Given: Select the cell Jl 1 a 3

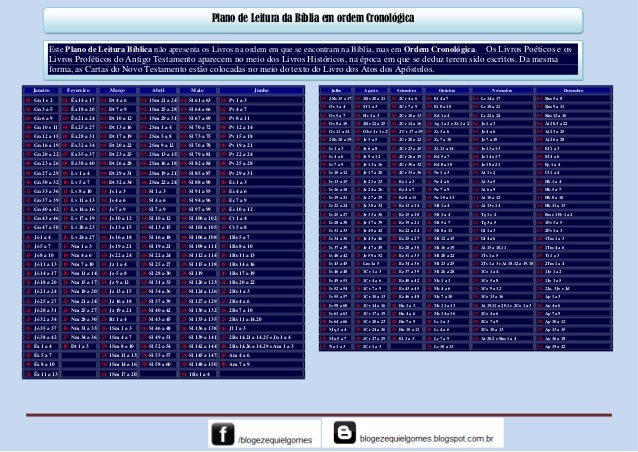Looking at the screenshot, I should tap(262, 328).
